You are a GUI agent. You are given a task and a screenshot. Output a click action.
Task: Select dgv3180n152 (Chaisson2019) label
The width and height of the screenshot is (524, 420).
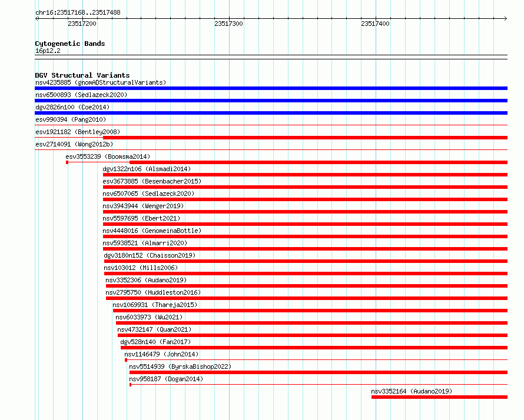point(150,255)
